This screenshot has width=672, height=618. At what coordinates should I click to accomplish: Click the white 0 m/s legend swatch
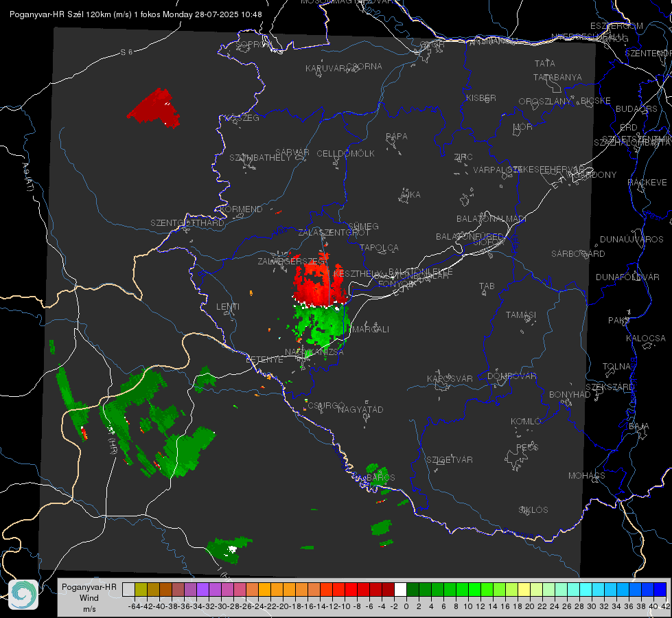[x=400, y=590]
